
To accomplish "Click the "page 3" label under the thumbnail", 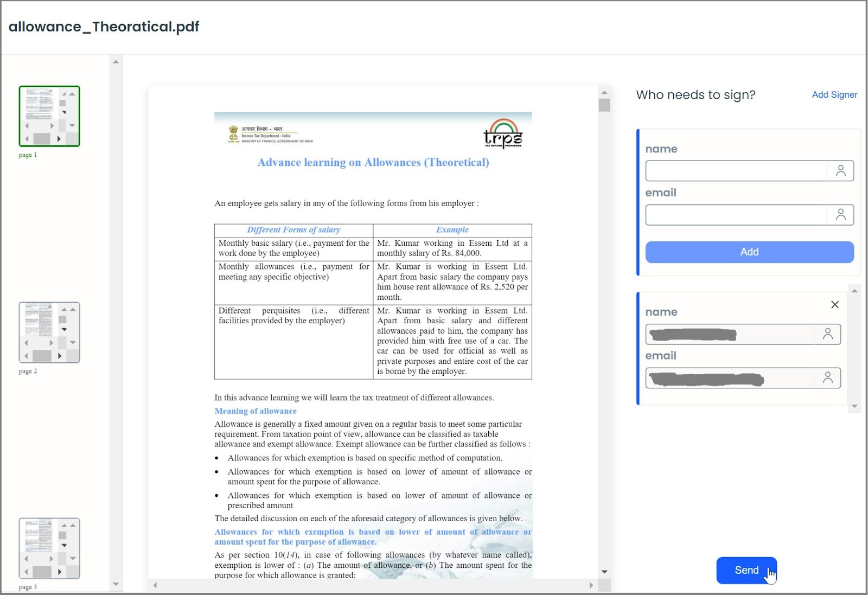I will coord(28,587).
